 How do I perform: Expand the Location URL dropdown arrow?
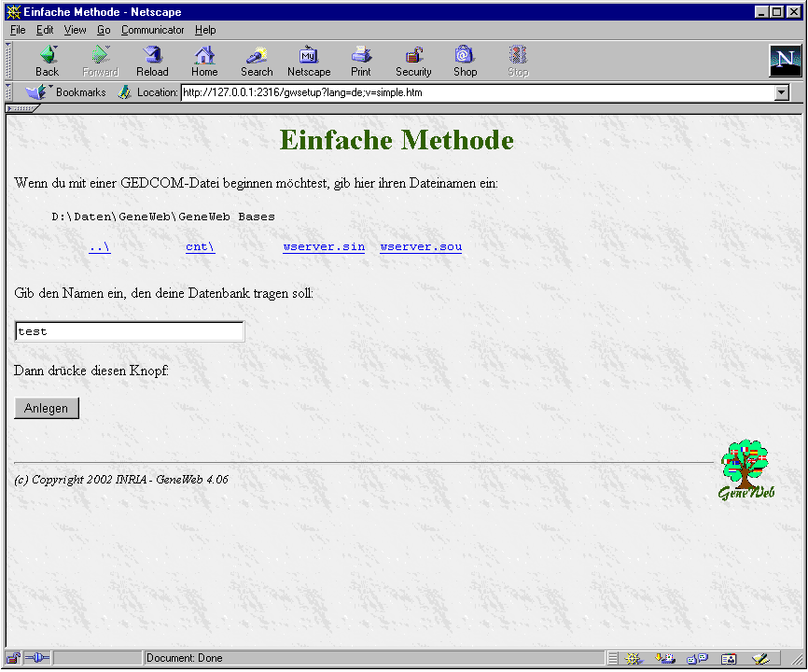[x=782, y=92]
